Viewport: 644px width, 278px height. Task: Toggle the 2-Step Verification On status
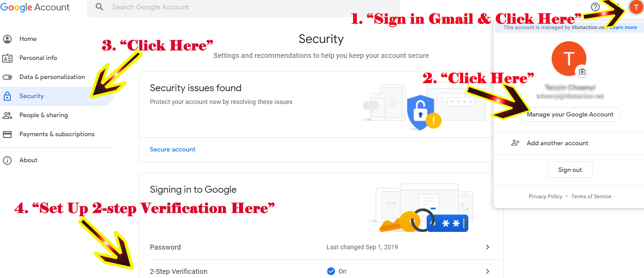coord(331,271)
